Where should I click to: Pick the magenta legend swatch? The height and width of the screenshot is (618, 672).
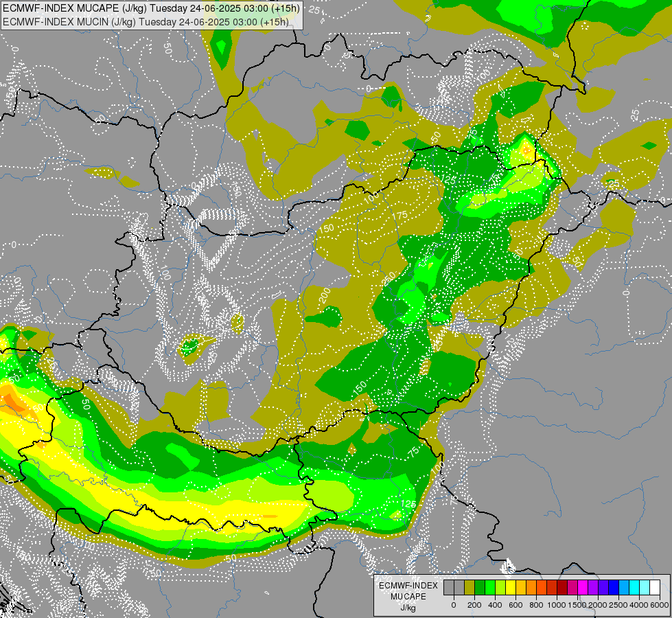pyautogui.click(x=583, y=587)
